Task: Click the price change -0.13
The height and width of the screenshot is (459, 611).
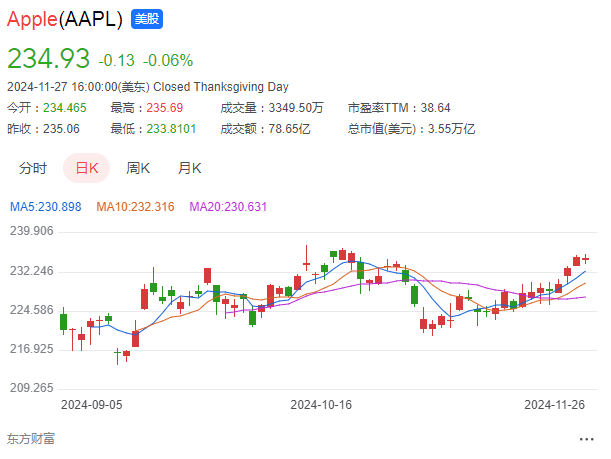Action: pos(117,61)
